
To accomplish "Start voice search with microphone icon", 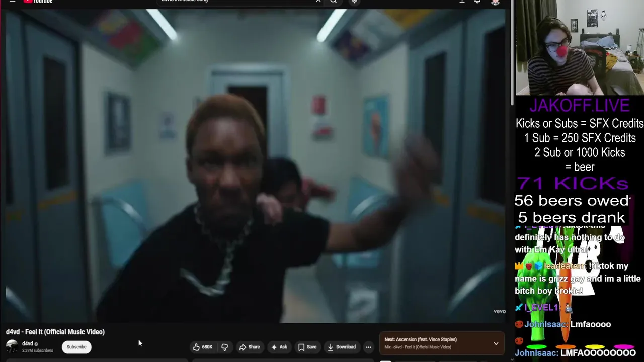I will click(354, 2).
